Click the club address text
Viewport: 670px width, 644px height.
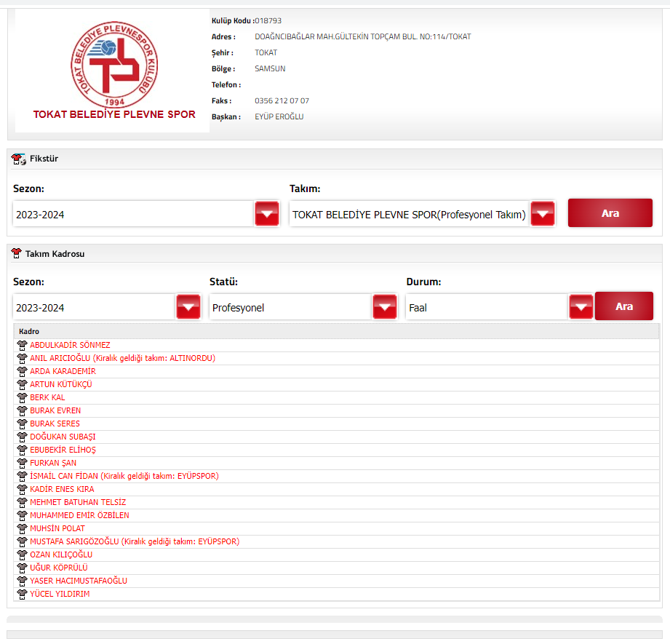[x=363, y=37]
